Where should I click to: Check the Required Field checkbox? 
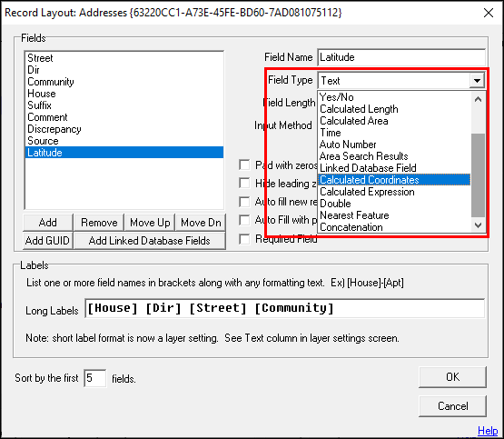244,239
